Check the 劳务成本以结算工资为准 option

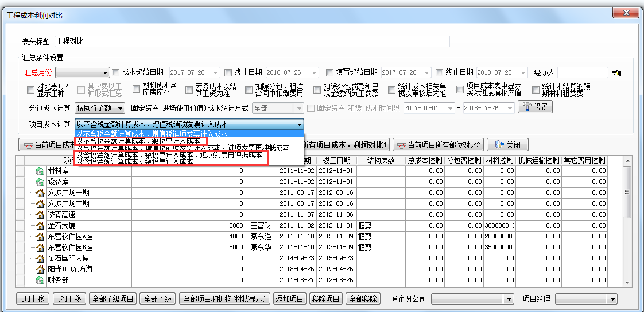point(187,90)
